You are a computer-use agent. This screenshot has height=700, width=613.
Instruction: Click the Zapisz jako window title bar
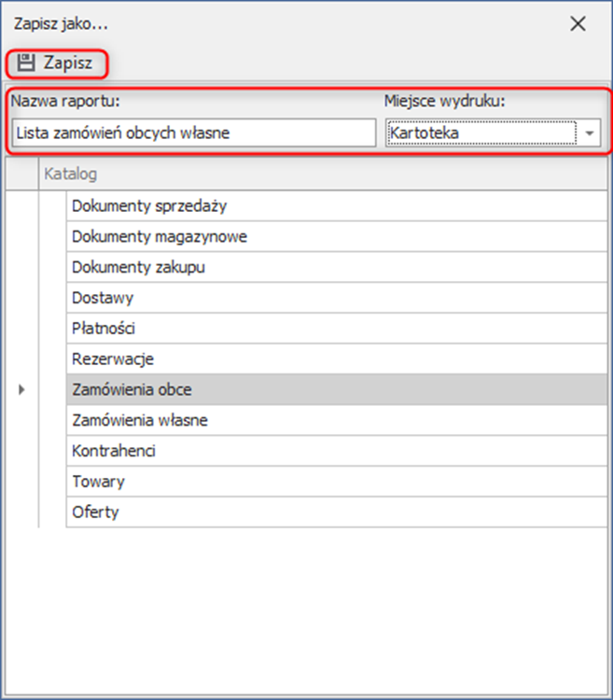point(280,24)
